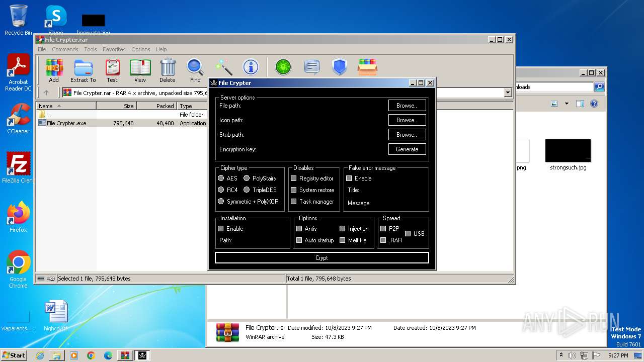Select File Crypter.exe in archive list
Screen dimensions: 644x362
[x=66, y=123]
